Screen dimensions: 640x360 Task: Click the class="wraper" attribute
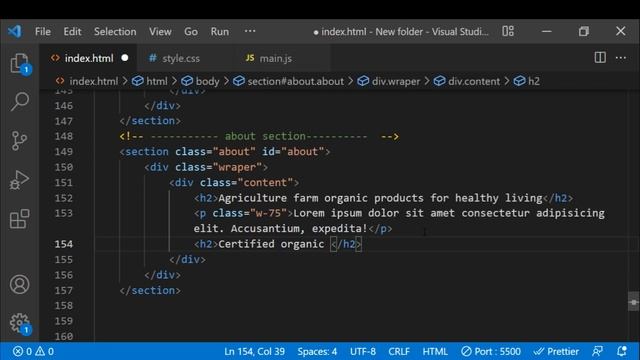(218, 167)
